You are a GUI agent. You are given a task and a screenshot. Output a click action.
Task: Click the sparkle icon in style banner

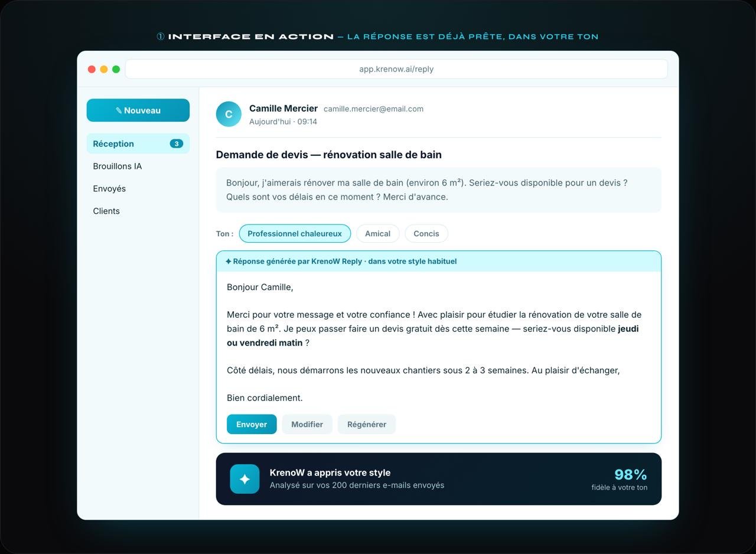[x=245, y=479]
